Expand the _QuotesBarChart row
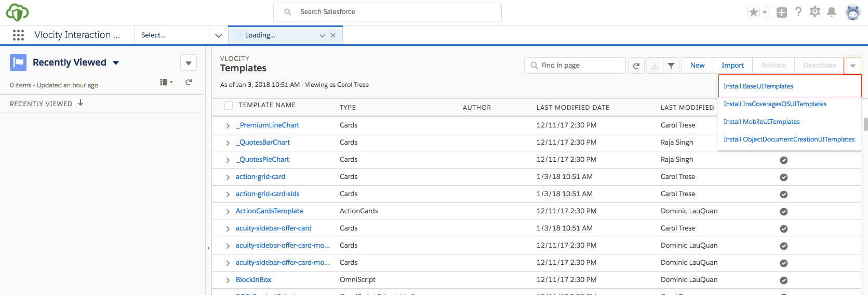This screenshot has height=295, width=868. pos(228,143)
